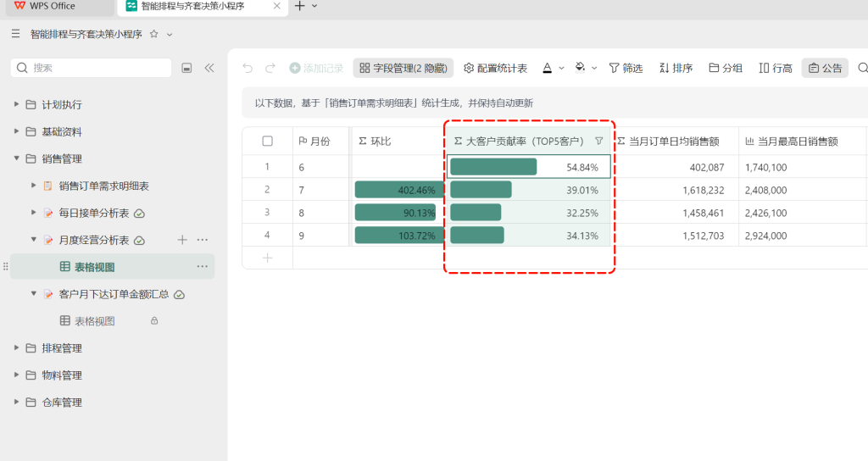Tick the select-all checkbox in the table header

267,142
